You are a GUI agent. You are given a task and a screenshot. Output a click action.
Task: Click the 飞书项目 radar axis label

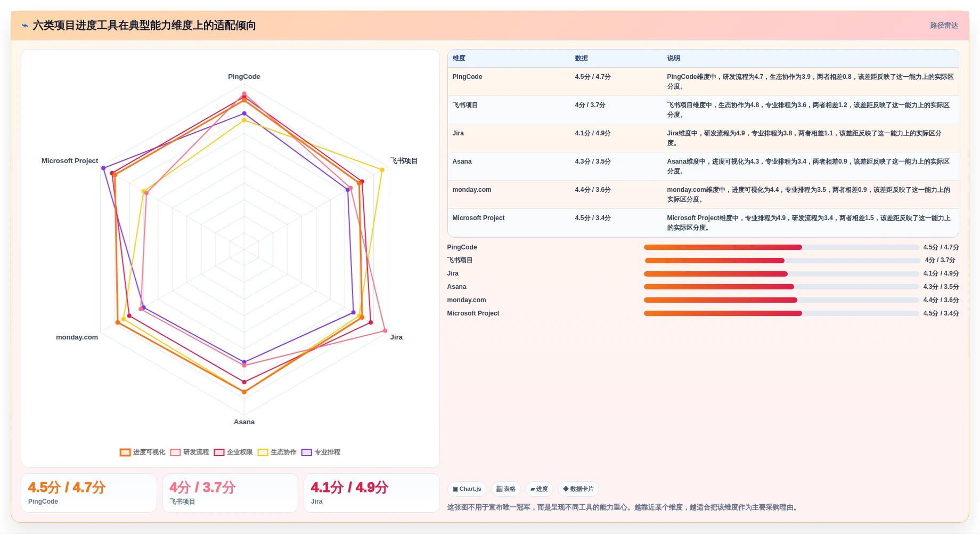404,161
